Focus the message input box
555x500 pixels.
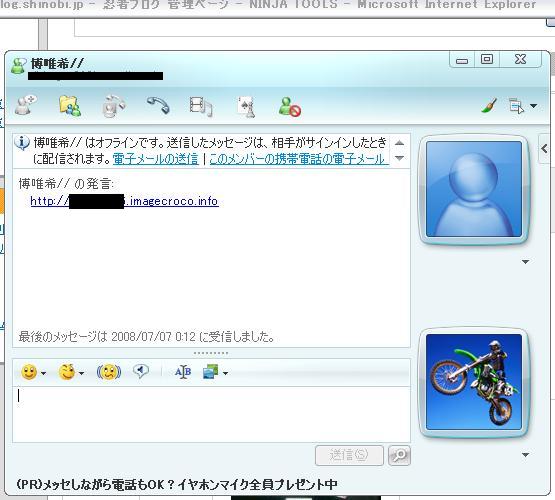pyautogui.click(x=211, y=414)
